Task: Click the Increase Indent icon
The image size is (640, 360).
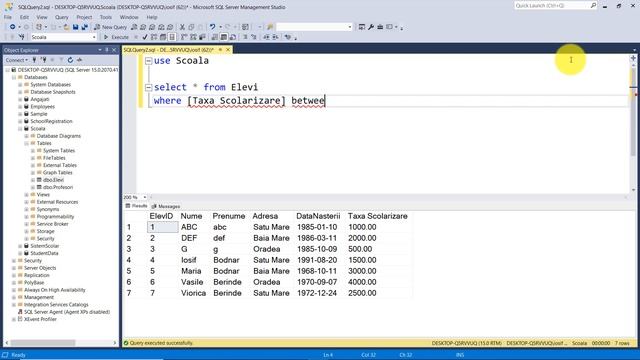Action: pyautogui.click(x=276, y=37)
